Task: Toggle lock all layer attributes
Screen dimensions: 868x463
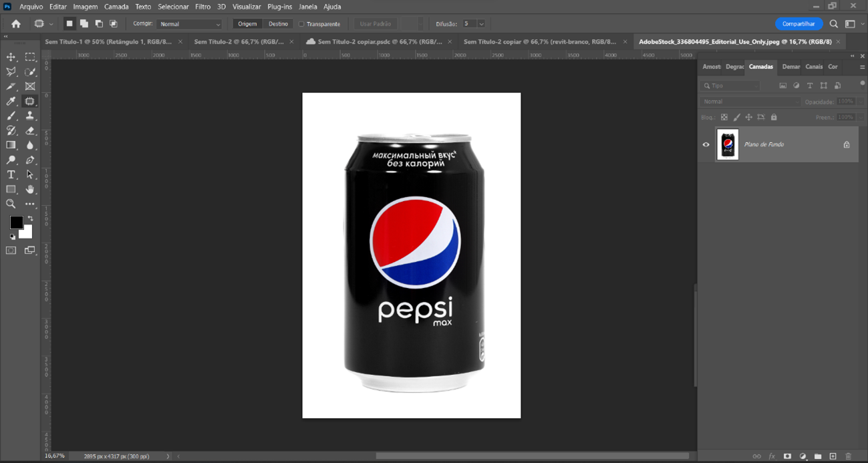Action: pyautogui.click(x=774, y=117)
